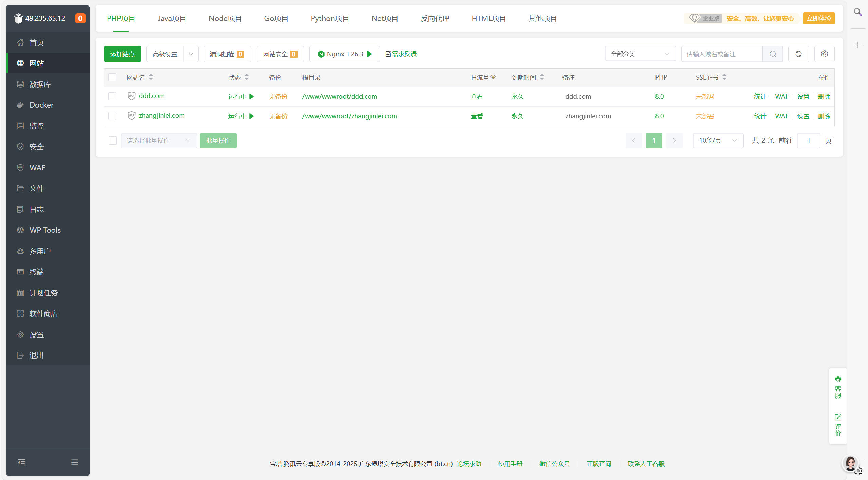Toggle the select-all checkbox in table header
Screen dimensions: 868x480
click(x=112, y=77)
